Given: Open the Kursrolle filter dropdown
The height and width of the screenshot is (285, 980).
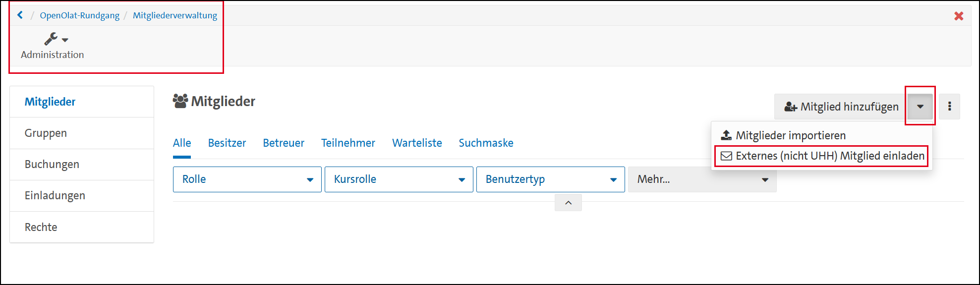Looking at the screenshot, I should (x=399, y=179).
